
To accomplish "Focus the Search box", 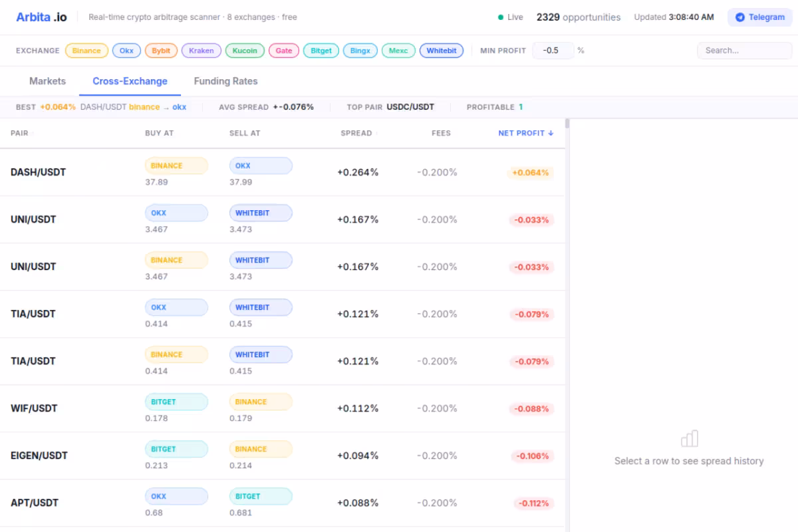I will (x=744, y=51).
